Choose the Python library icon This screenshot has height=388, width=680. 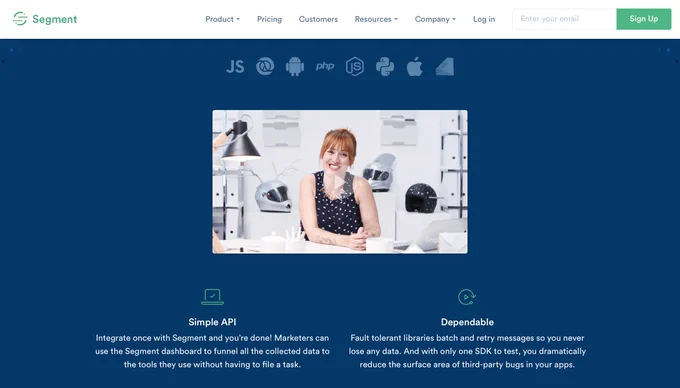tap(385, 67)
